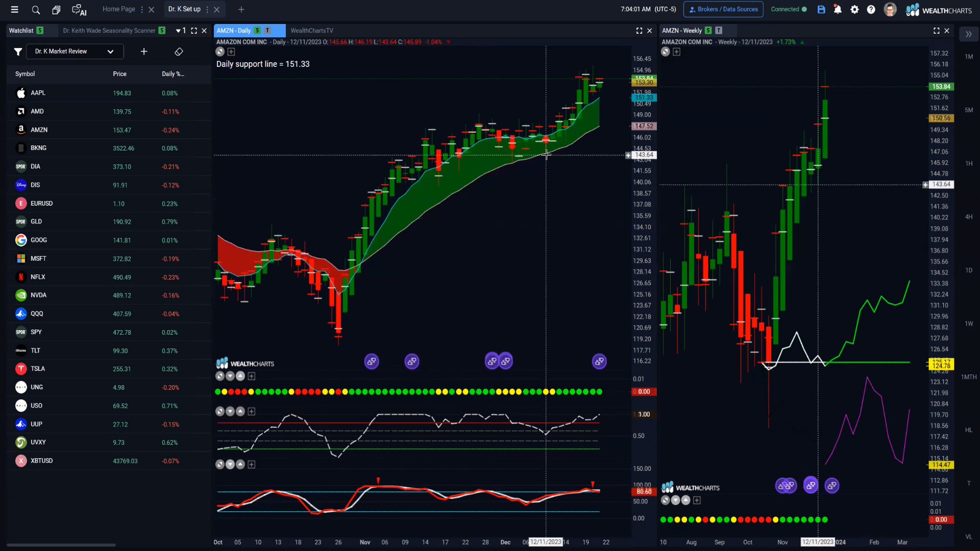
Task: Select the Dr. K Set up tab
Action: [x=184, y=9]
